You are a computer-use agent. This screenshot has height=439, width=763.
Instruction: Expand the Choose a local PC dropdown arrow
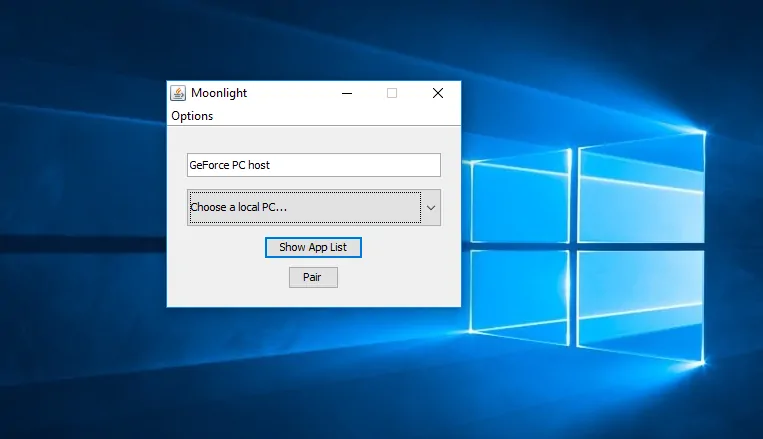tap(431, 207)
